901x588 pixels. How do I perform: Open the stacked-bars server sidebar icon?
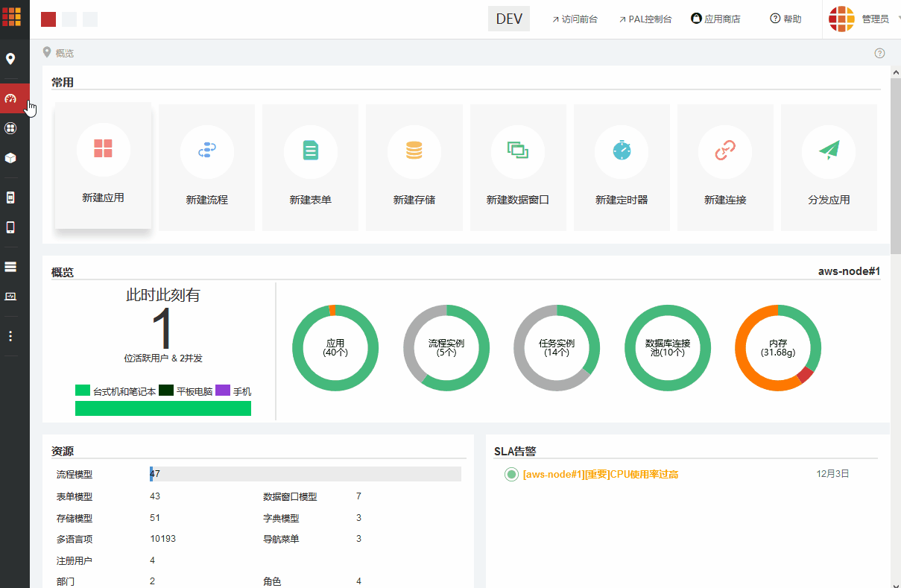pos(10,266)
